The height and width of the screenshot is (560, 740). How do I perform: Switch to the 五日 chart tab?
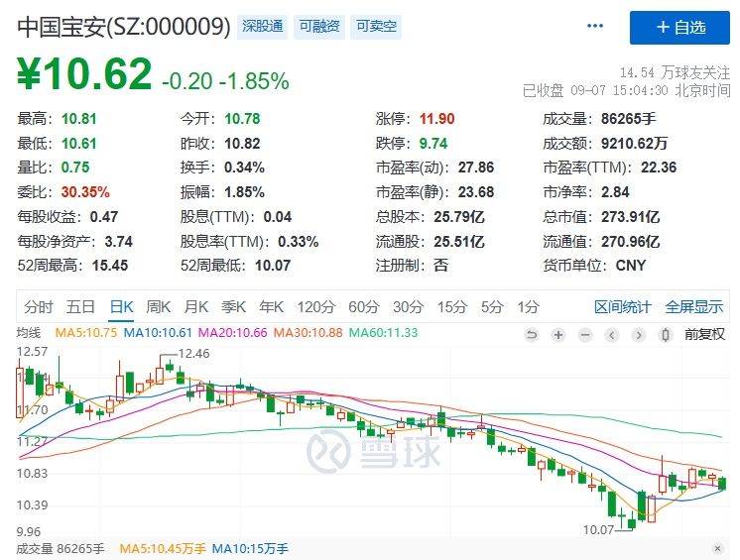tap(80, 307)
